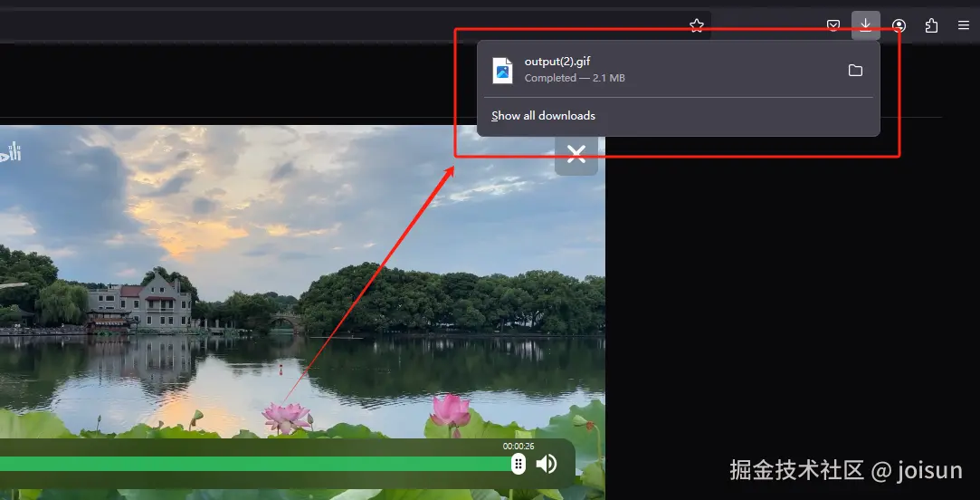
Task: Open the application hamburger menu
Action: [963, 25]
